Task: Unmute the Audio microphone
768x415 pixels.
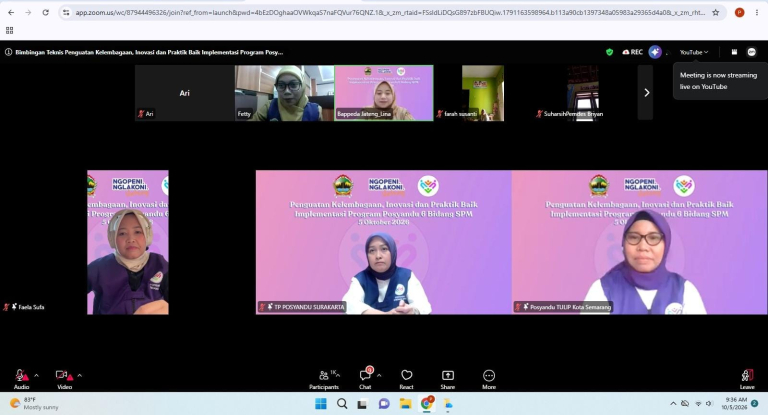Action: [x=21, y=379]
